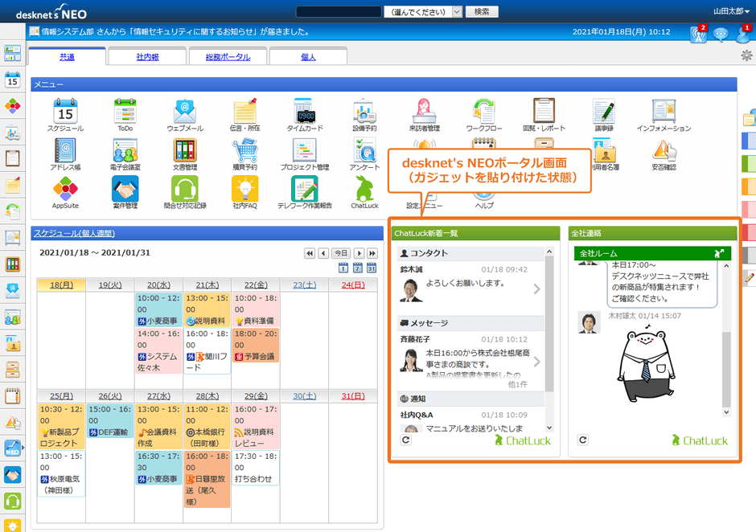Open ヘルプ from the menu icons
The width and height of the screenshot is (756, 532).
coord(483,193)
